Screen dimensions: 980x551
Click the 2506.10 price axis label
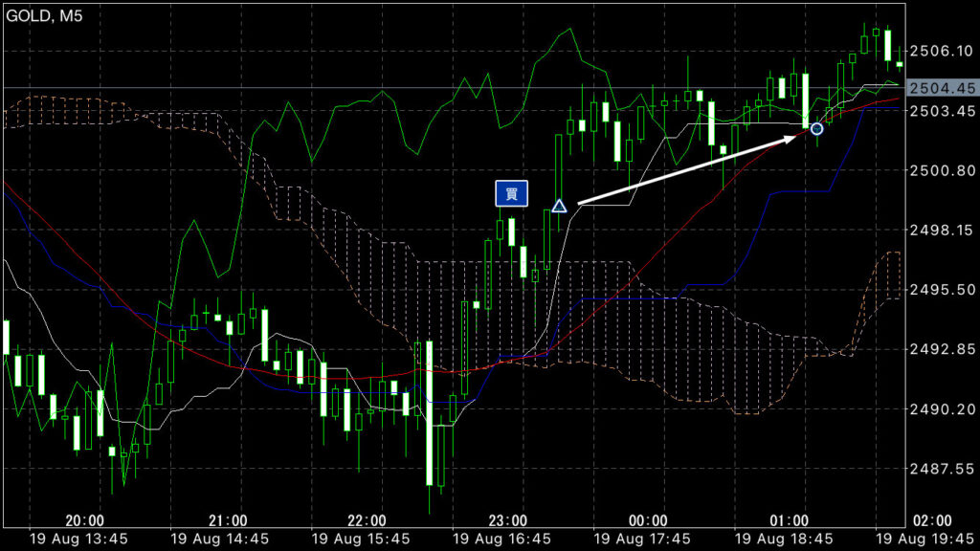click(942, 51)
